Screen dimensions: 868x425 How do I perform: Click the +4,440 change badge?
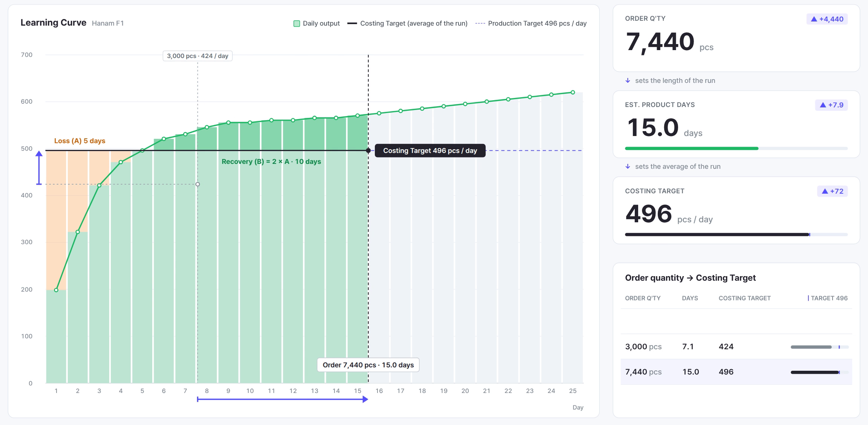827,19
